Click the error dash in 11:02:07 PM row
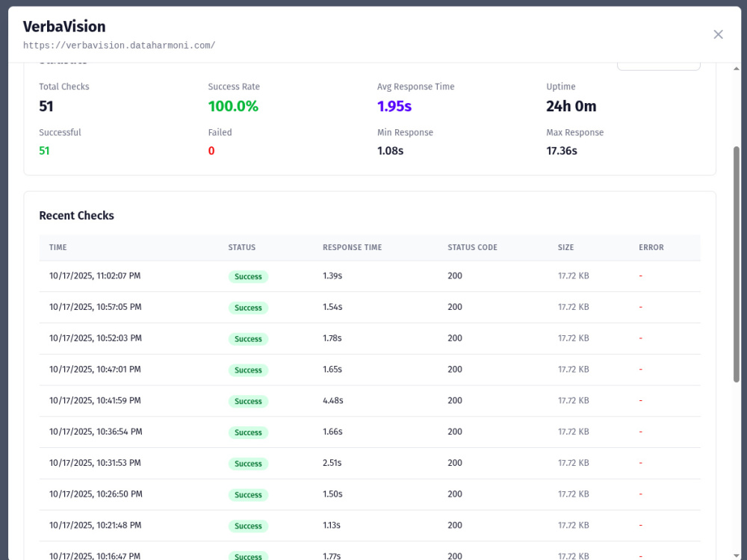This screenshot has width=747, height=560. coord(641,276)
